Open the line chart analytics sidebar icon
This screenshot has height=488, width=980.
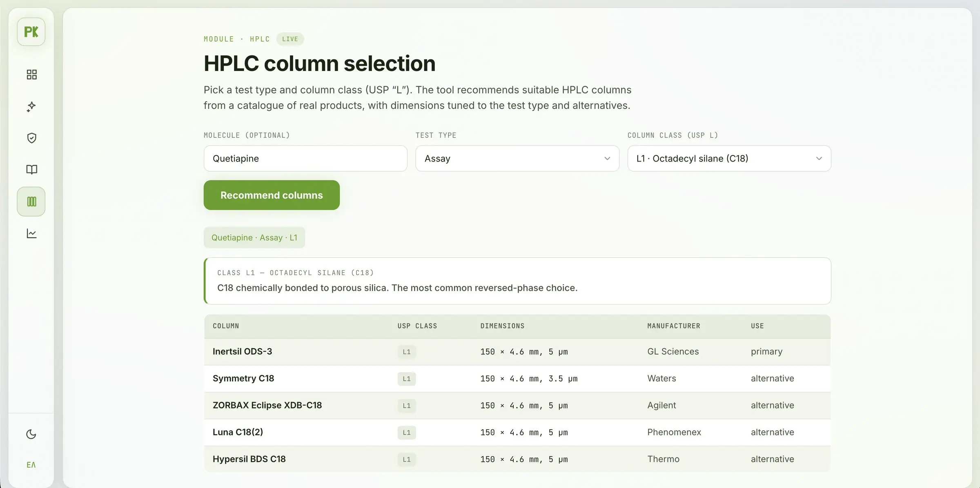(31, 233)
